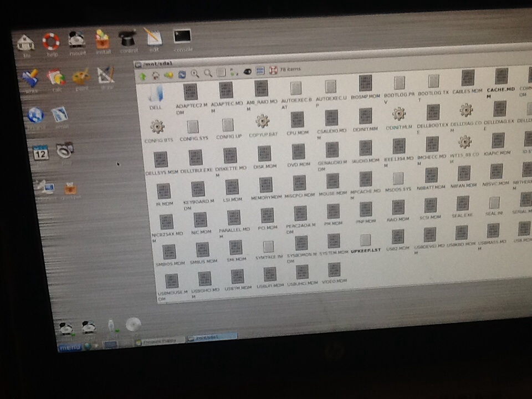The image size is (532, 399).
Task: Go up a directory with green arrow
Action: coord(142,76)
